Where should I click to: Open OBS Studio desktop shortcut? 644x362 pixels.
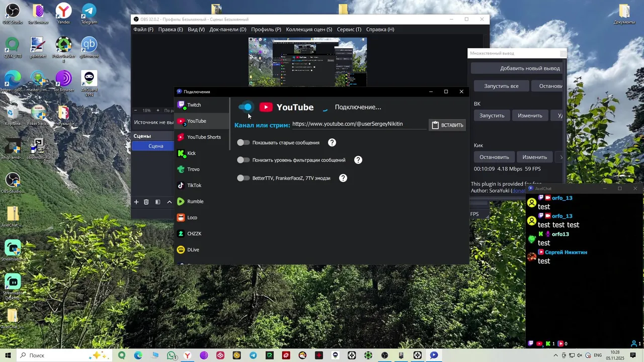coord(13,14)
